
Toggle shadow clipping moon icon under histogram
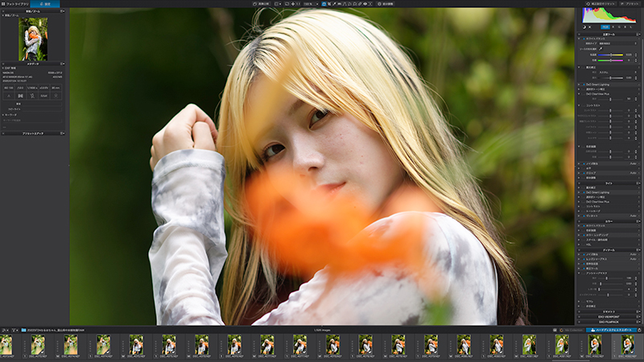[584, 27]
